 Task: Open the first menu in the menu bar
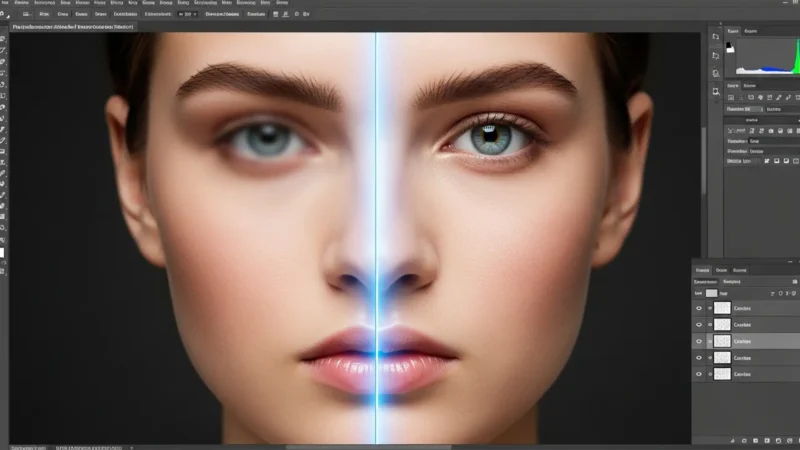click(x=5, y=3)
